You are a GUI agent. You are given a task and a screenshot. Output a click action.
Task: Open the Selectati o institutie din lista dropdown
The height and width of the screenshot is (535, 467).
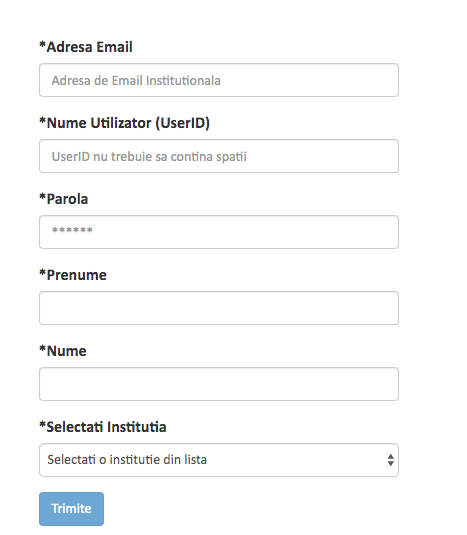pyautogui.click(x=219, y=460)
